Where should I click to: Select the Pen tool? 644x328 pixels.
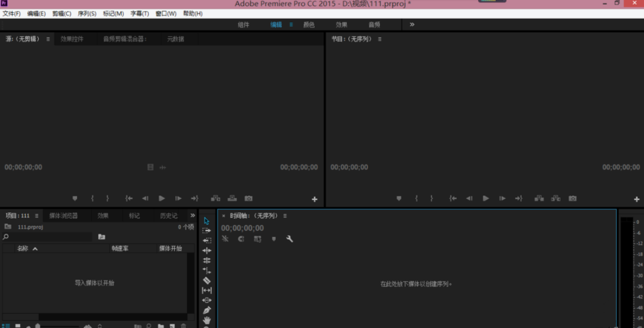[x=206, y=310]
